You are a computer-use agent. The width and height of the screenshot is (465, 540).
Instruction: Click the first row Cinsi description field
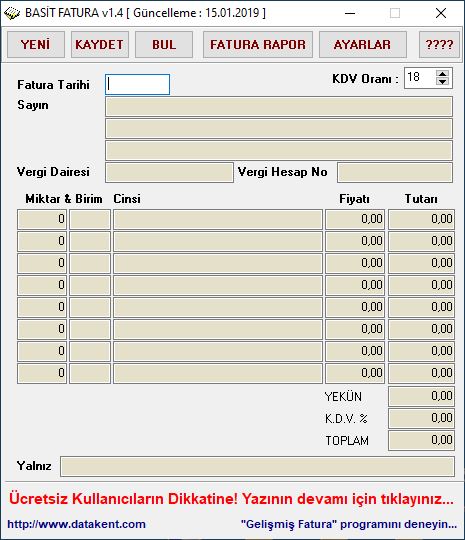click(x=218, y=219)
